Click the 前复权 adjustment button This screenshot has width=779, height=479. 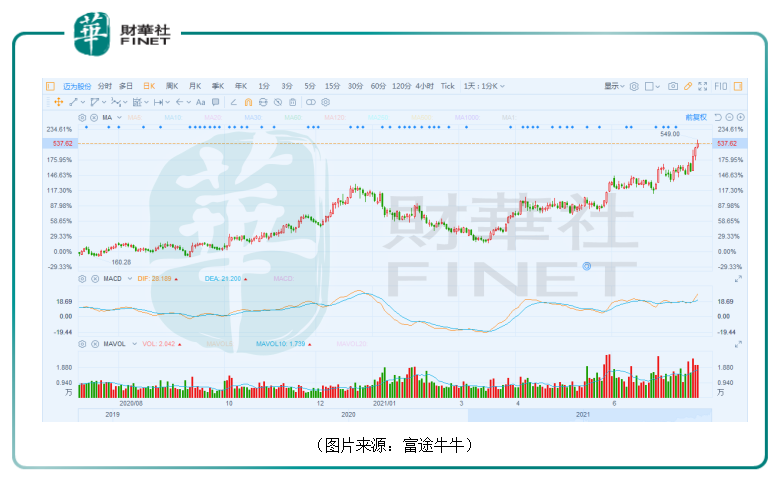tap(695, 117)
